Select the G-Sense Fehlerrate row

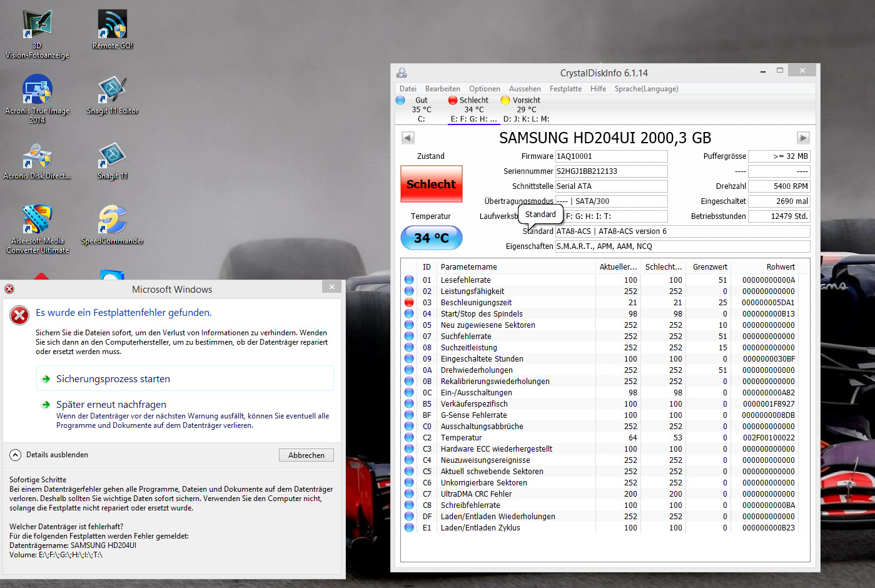point(600,415)
